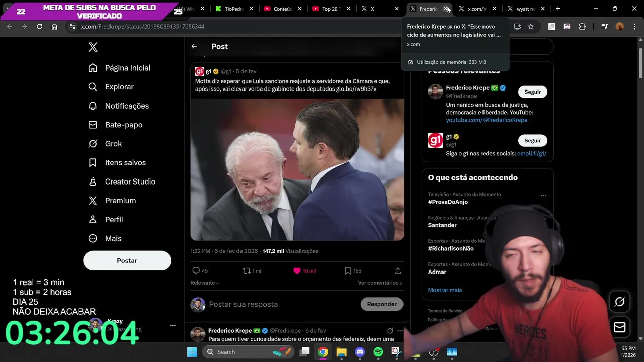Click the browser home button

click(x=54, y=26)
